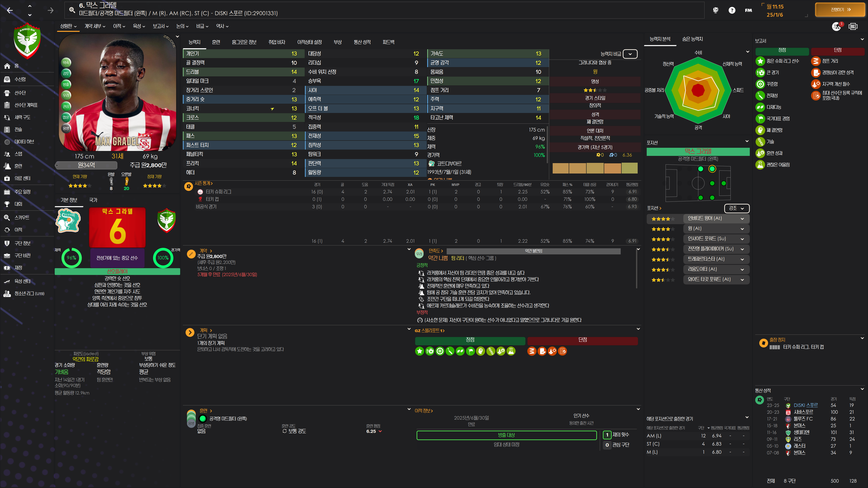868x488 pixels.
Task: Open the 계약 세부 menu
Action: tap(95, 26)
